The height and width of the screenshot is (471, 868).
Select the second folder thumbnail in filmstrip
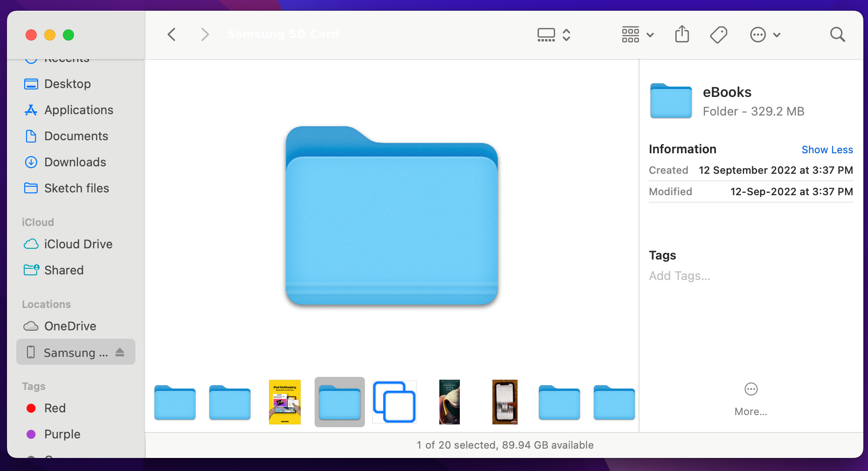point(230,403)
